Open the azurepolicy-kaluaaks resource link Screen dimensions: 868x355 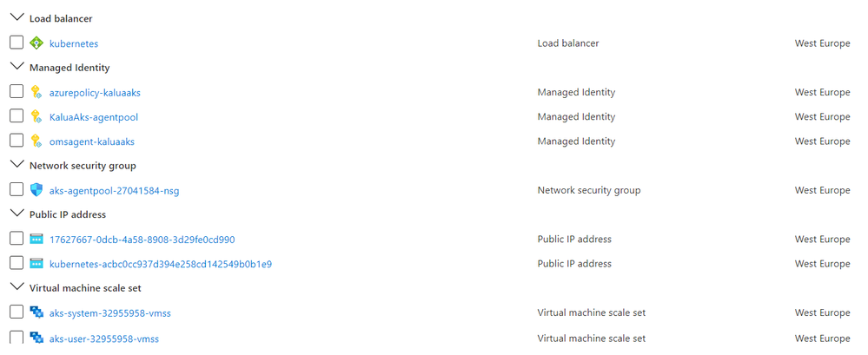click(96, 93)
